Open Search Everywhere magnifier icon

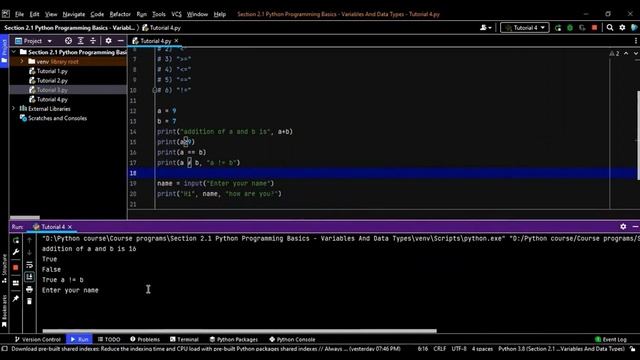click(x=610, y=28)
